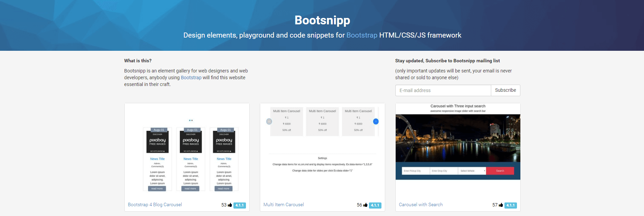This screenshot has width=644, height=216.
Task: Open the 'Carousel with Search' title link
Action: click(x=421, y=204)
